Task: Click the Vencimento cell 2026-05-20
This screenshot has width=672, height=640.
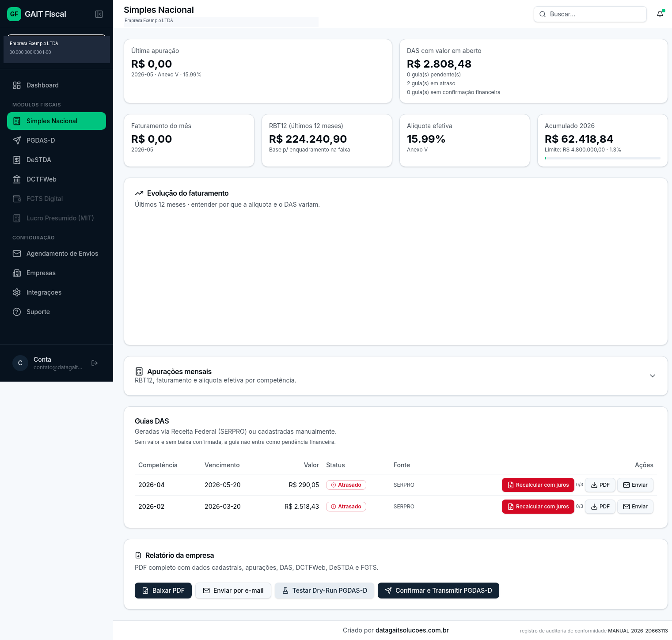Action: click(223, 485)
